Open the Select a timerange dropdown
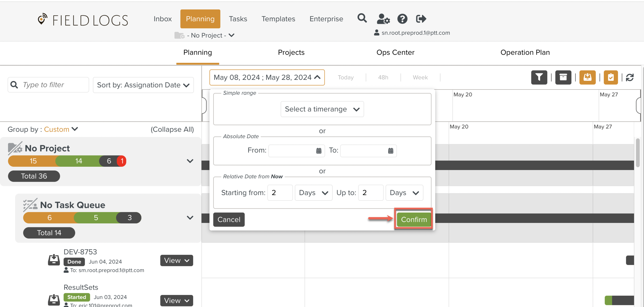The image size is (644, 307). [322, 109]
